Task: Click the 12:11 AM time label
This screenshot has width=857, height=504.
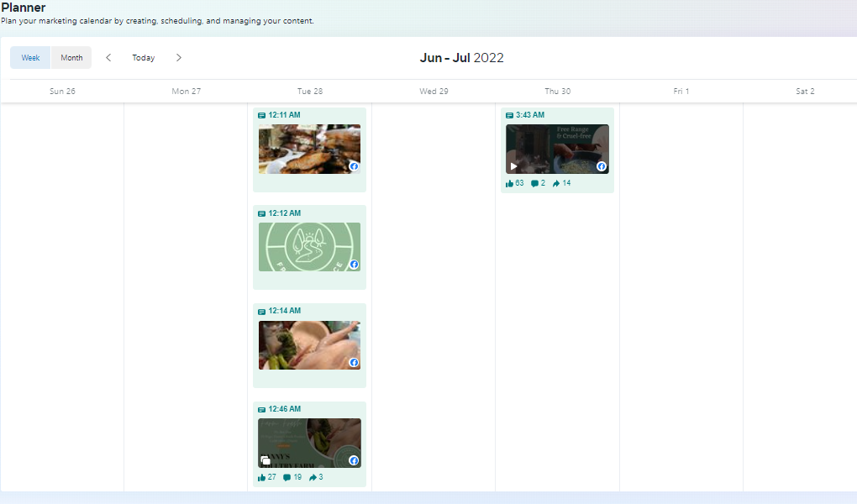Action: 284,115
